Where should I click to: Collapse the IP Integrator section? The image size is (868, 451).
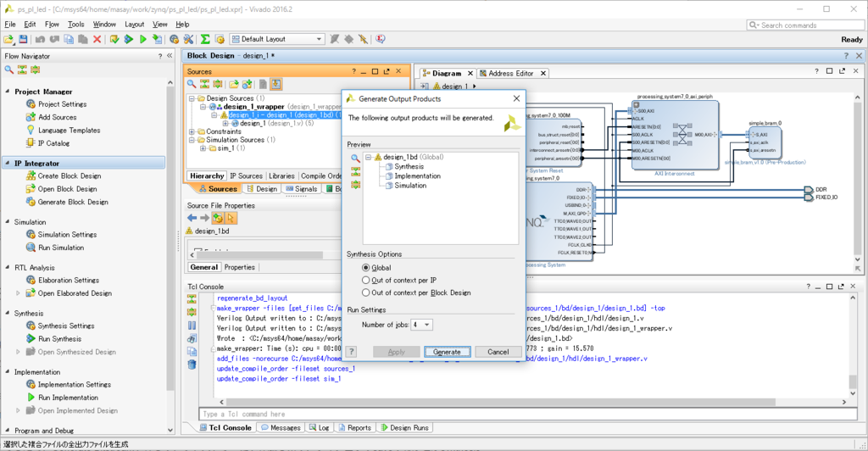(x=7, y=164)
